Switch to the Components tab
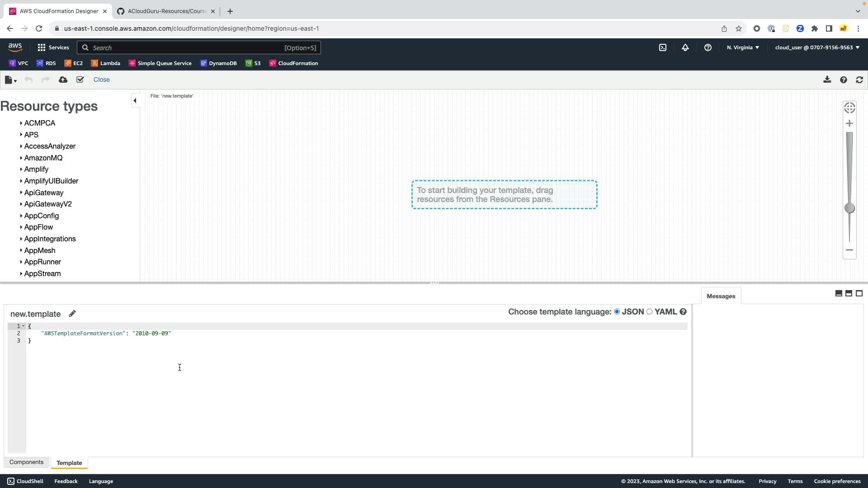The width and height of the screenshot is (868, 488). coord(26,462)
